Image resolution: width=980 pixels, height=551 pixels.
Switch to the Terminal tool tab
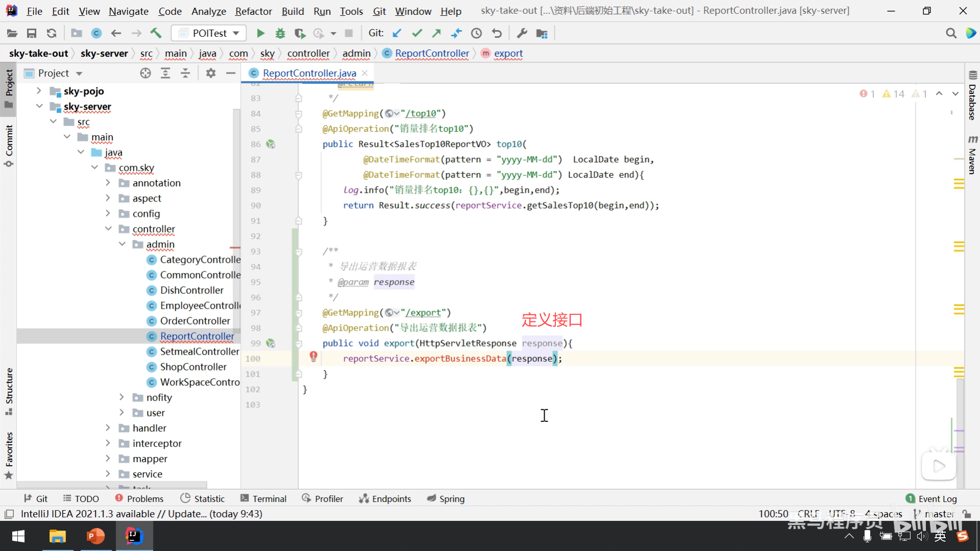[x=263, y=498]
